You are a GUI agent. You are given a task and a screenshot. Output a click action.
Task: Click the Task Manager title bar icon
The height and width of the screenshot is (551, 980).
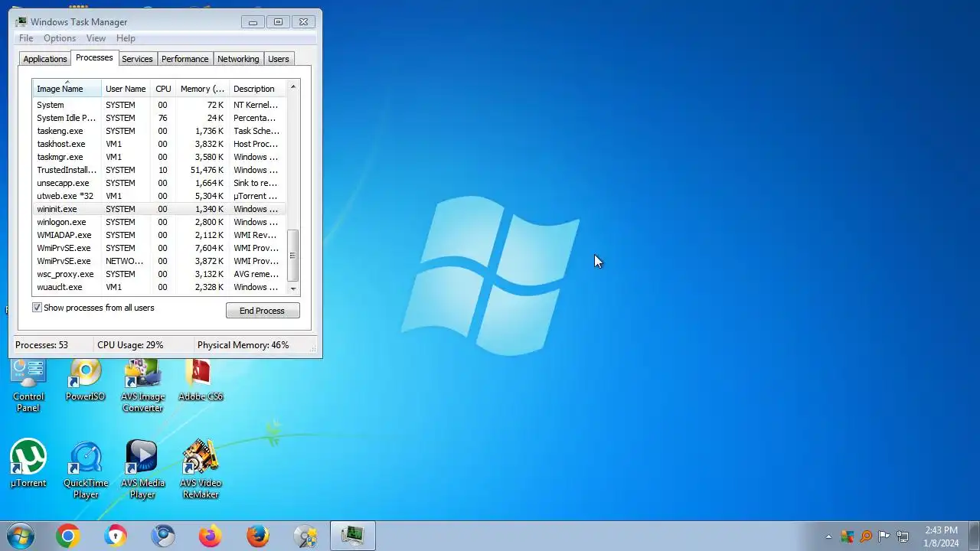(21, 21)
